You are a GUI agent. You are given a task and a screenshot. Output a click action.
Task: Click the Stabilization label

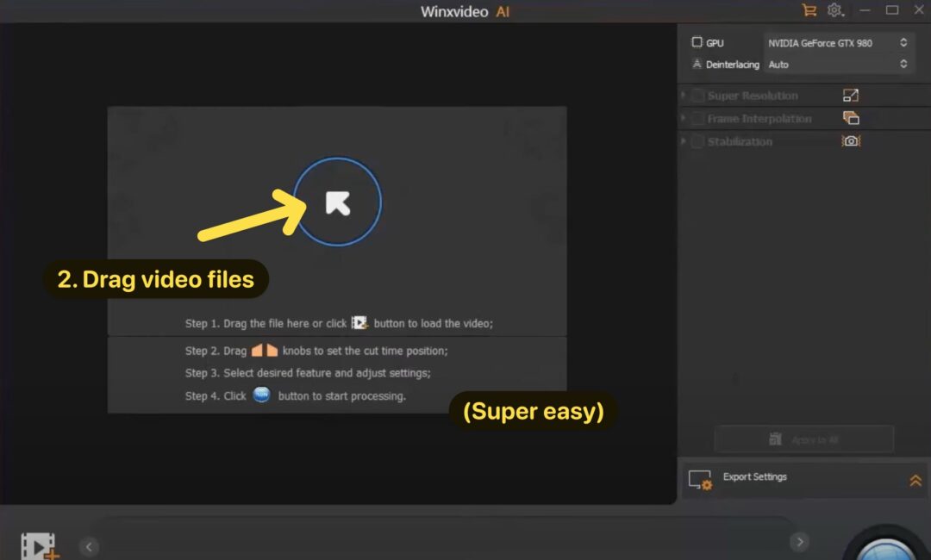click(x=740, y=142)
